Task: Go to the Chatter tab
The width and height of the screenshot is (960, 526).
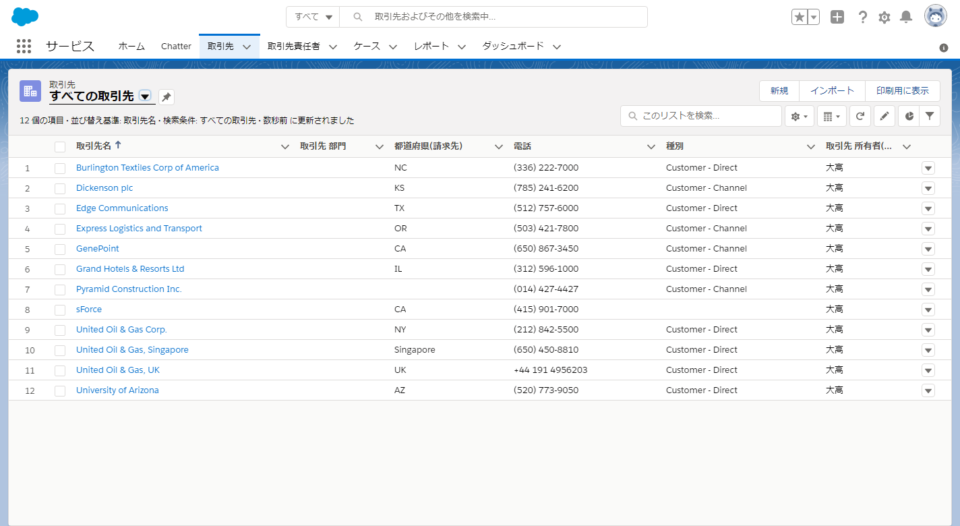Action: coord(176,46)
